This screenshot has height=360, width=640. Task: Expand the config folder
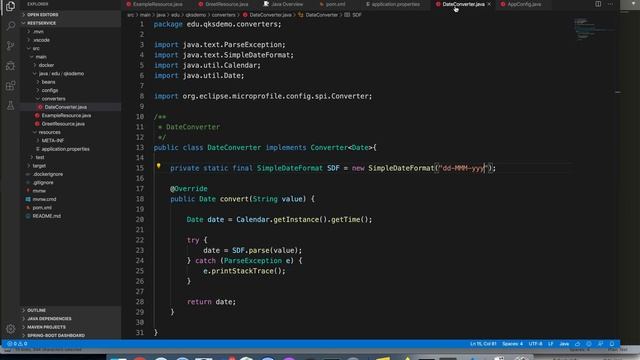point(49,90)
